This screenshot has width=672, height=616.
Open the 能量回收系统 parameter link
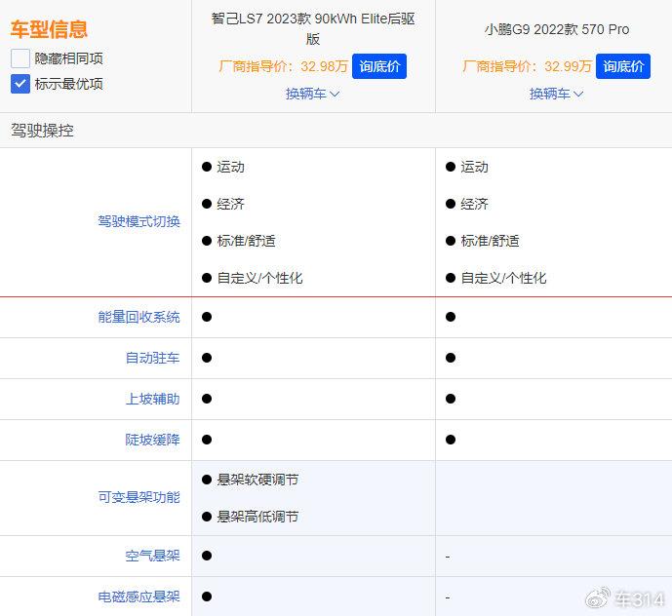[138, 317]
